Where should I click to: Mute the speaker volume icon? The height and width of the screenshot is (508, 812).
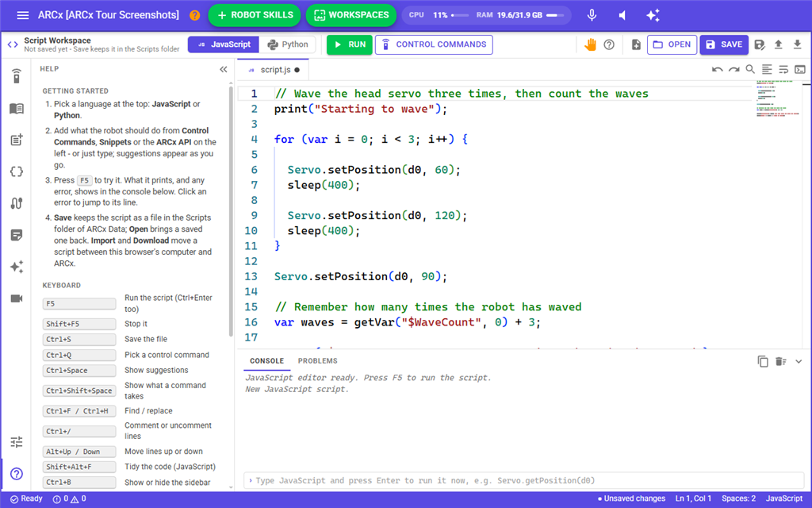[622, 15]
